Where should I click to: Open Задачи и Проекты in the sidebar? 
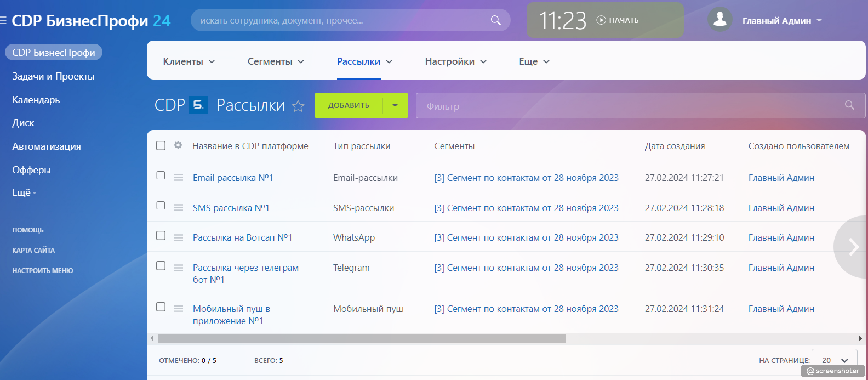53,76
